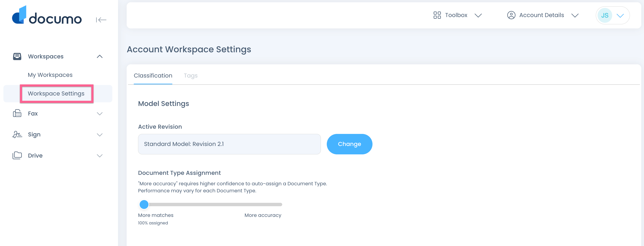Collapse the sidebar with arrow icon
The width and height of the screenshot is (644, 246).
[x=101, y=20]
